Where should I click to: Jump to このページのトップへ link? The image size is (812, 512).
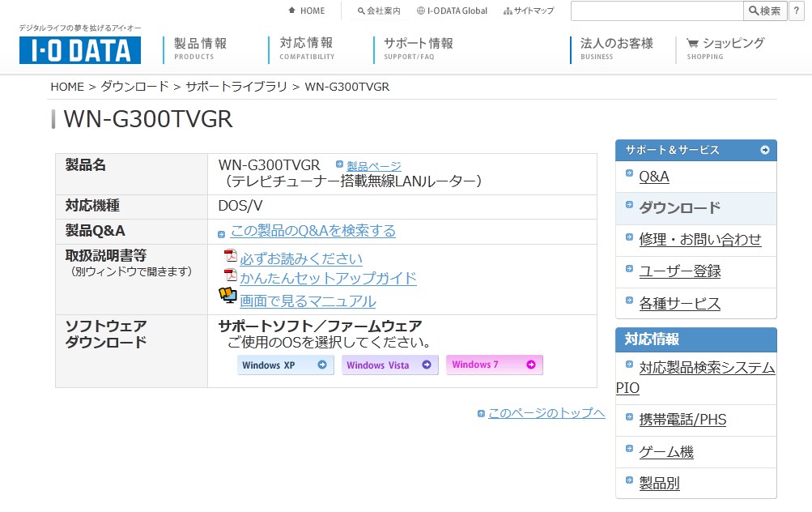pyautogui.click(x=546, y=413)
